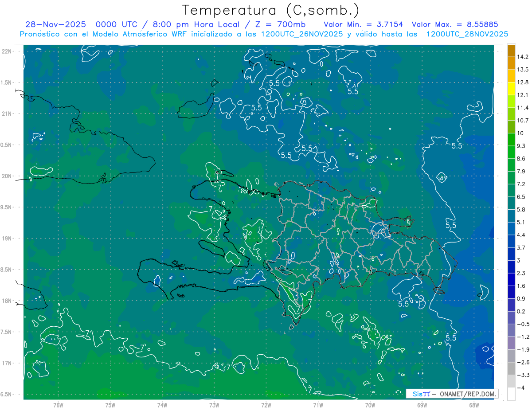
Task: Click the '-0.5' legend value
Action: click(x=523, y=324)
